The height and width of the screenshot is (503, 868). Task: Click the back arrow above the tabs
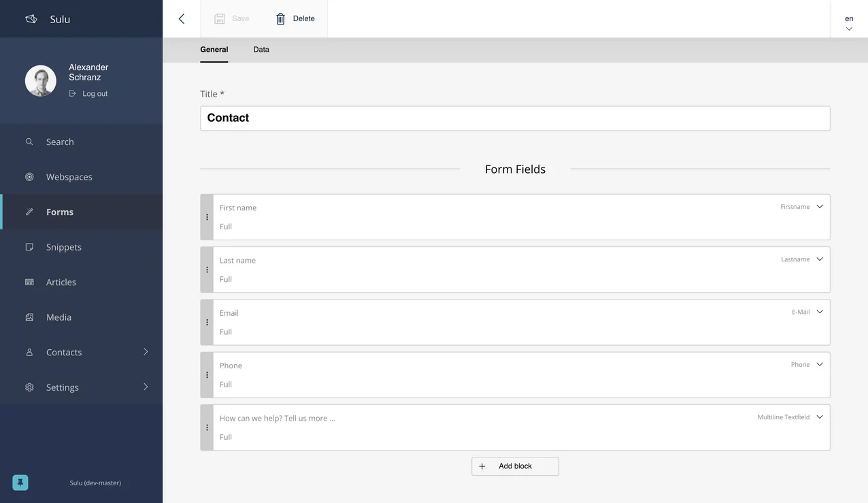[x=180, y=18]
